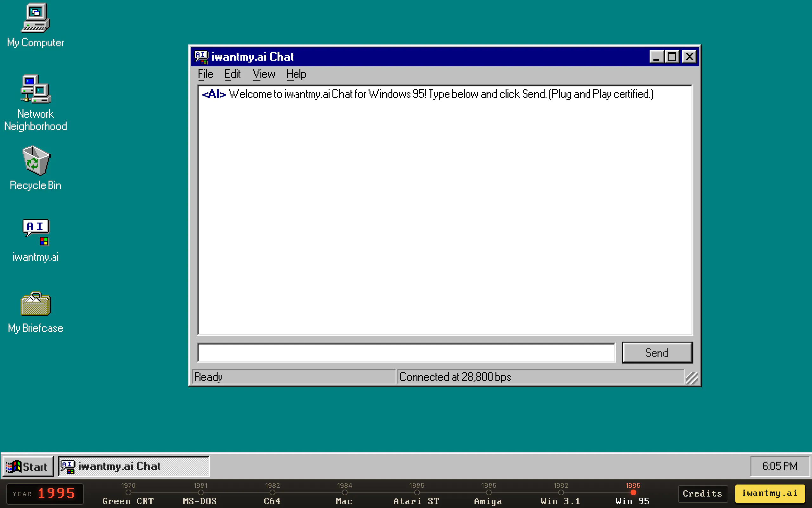Click the YEAR 1995 display

pos(45,493)
